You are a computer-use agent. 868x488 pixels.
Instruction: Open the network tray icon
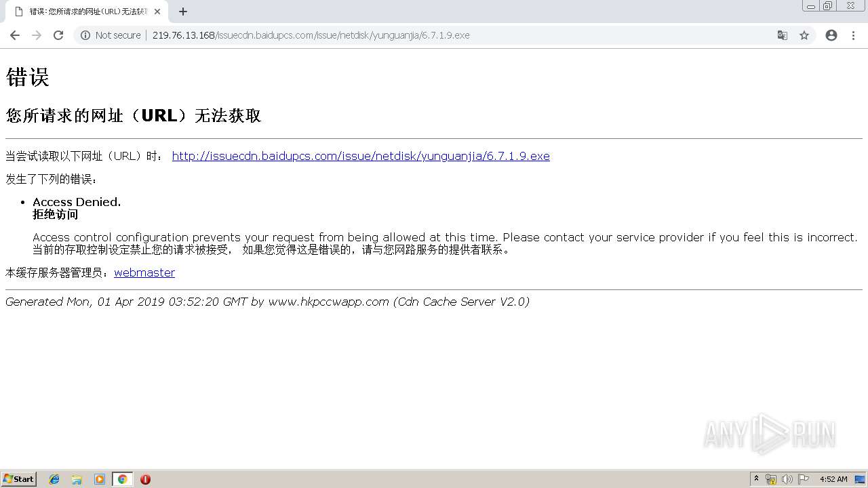point(771,479)
